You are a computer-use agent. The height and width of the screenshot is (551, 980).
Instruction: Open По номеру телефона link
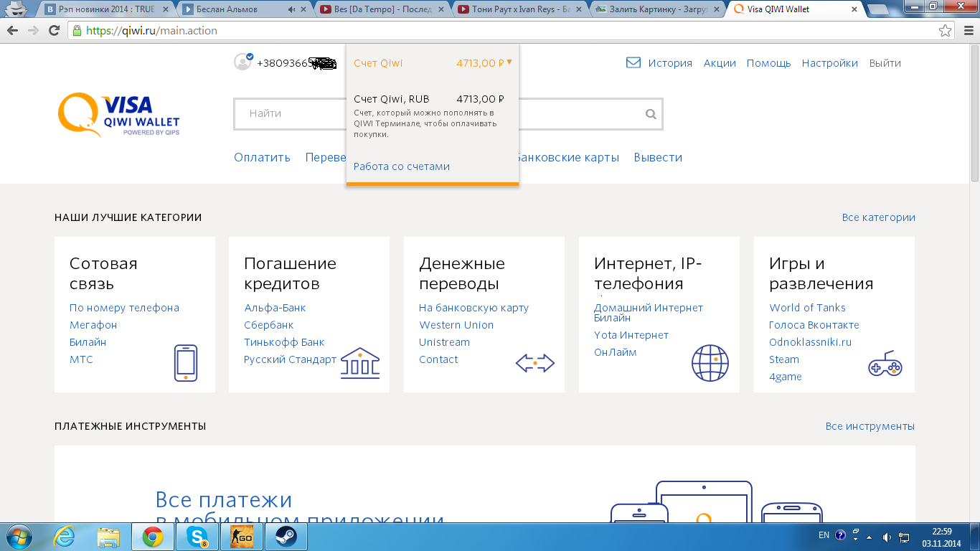click(124, 308)
